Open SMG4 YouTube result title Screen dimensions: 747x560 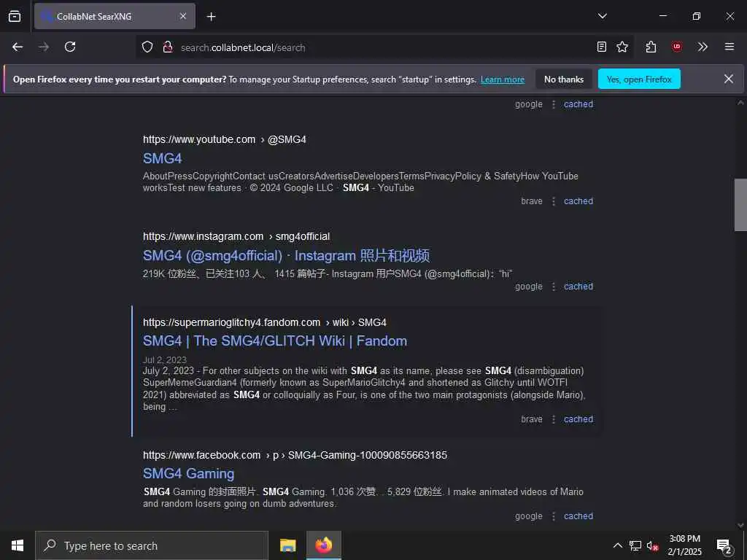(163, 158)
